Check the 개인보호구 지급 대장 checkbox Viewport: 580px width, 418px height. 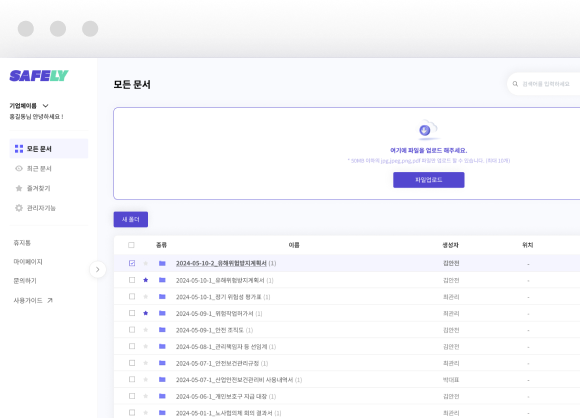[132, 396]
